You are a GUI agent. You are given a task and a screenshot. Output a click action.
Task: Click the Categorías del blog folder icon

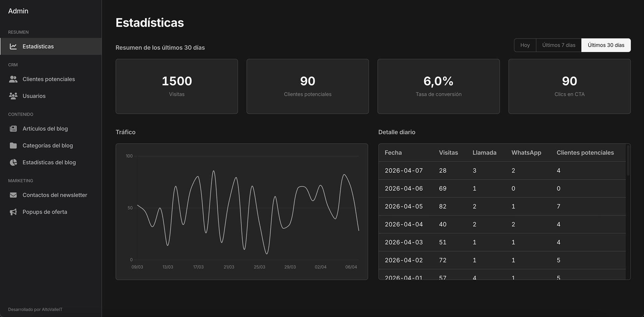click(x=13, y=145)
